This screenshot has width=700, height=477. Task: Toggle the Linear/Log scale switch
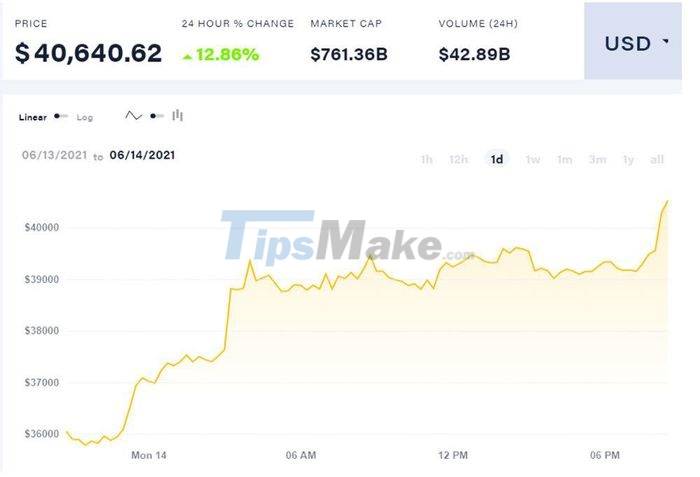[61, 117]
